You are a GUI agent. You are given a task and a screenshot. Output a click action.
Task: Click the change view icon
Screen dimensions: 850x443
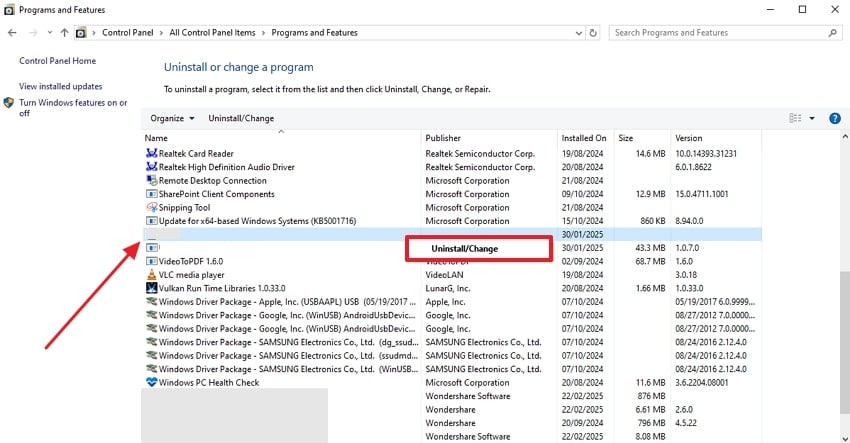[795, 118]
